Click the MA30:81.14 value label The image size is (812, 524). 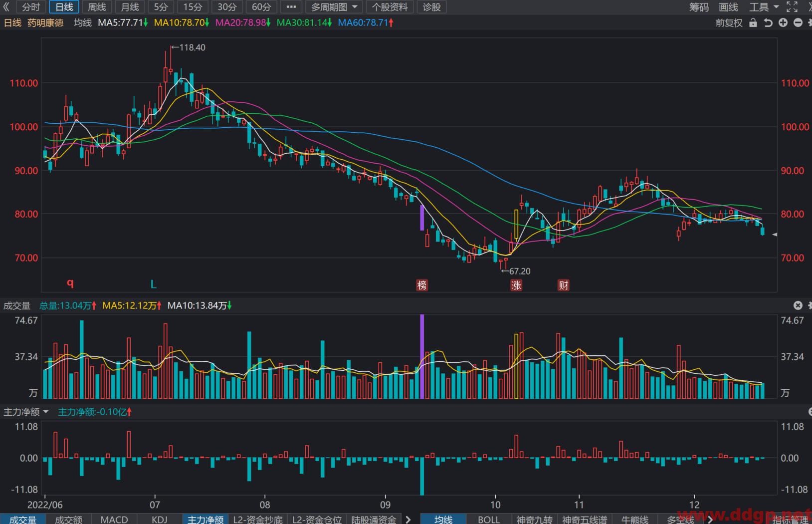(304, 23)
